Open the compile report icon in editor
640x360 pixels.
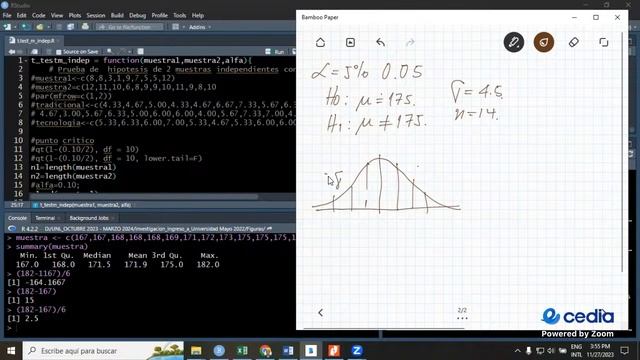pos(140,52)
